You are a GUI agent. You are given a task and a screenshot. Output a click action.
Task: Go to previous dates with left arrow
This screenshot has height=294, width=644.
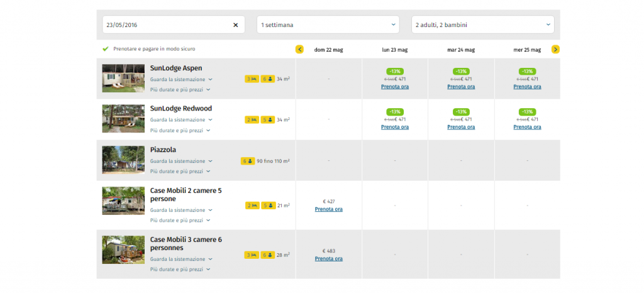299,49
